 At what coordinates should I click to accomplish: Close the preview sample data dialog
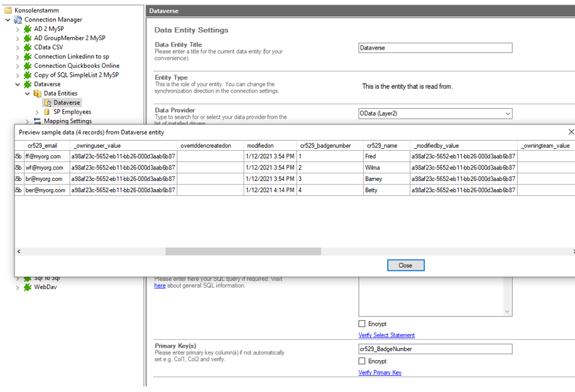click(x=405, y=265)
